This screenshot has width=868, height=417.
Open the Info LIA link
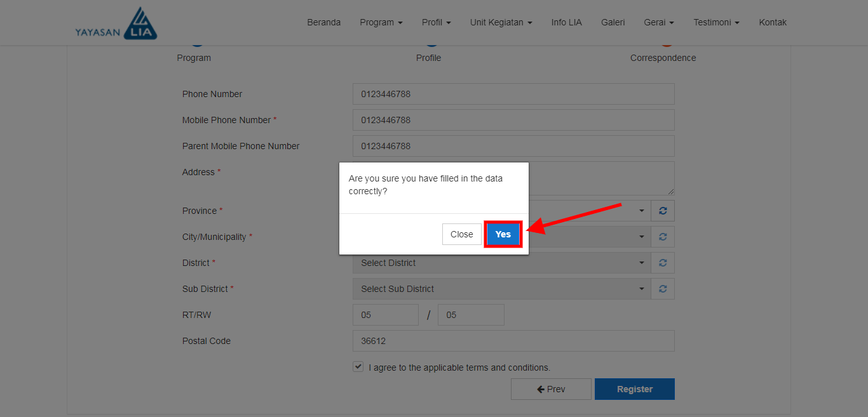pyautogui.click(x=566, y=22)
